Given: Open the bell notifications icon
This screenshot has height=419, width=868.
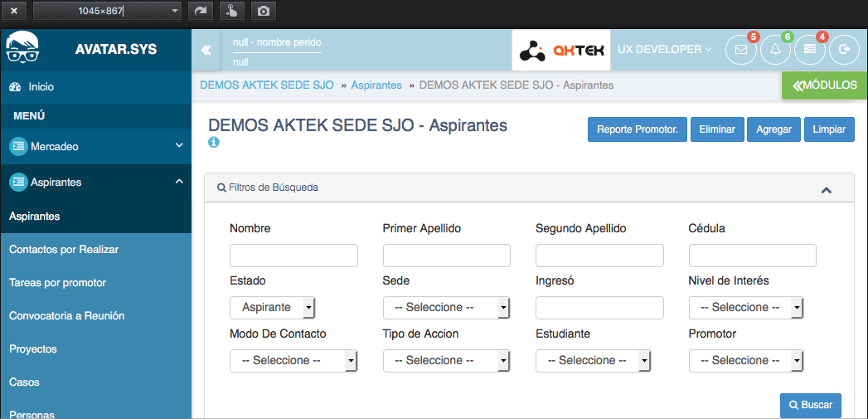Looking at the screenshot, I should coord(775,50).
